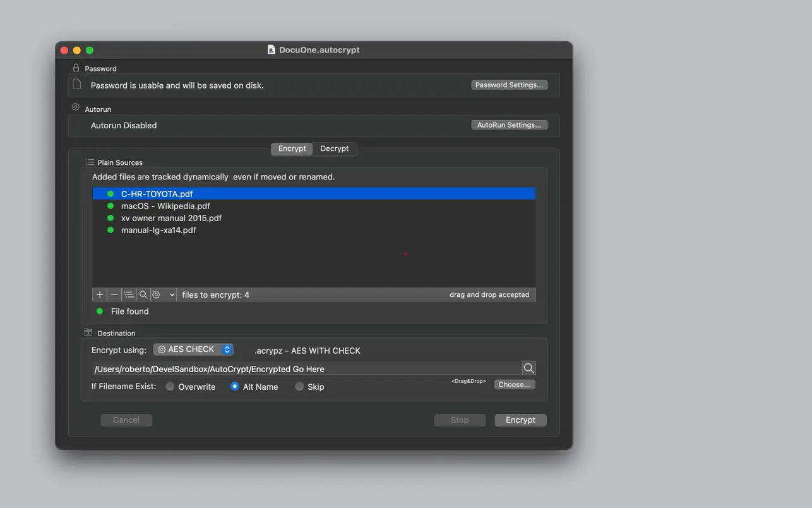Click the DocuOne.autocrypt document title icon
Viewport: 812px width, 508px height.
272,50
